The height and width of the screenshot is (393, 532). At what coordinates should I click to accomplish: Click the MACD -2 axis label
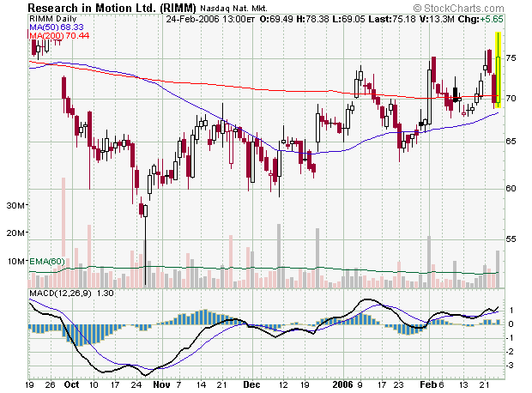click(510, 352)
